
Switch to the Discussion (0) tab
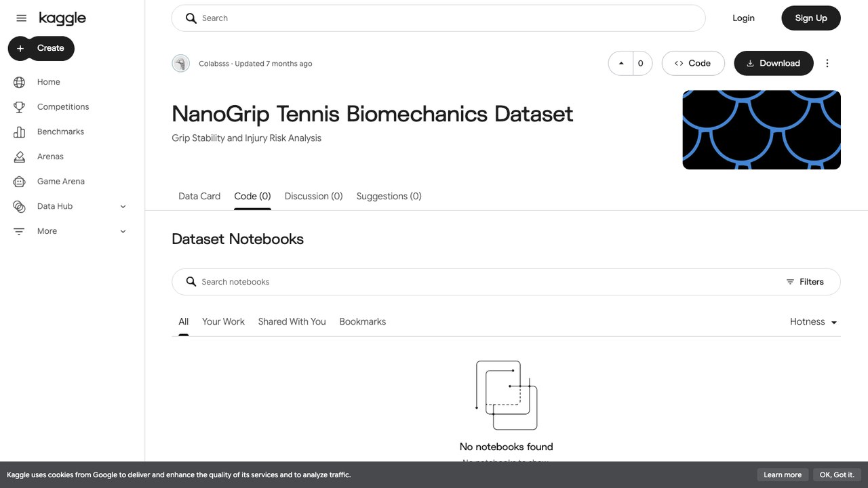pos(314,196)
